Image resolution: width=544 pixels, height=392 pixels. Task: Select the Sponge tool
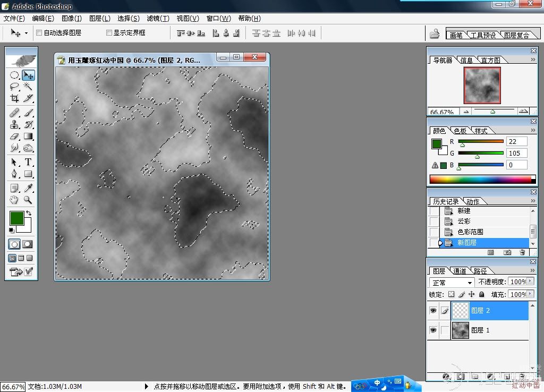pyautogui.click(x=28, y=148)
